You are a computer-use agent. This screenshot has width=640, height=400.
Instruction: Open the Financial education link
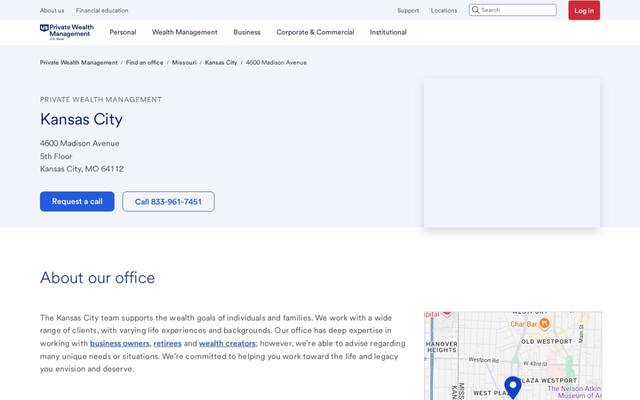102,10
